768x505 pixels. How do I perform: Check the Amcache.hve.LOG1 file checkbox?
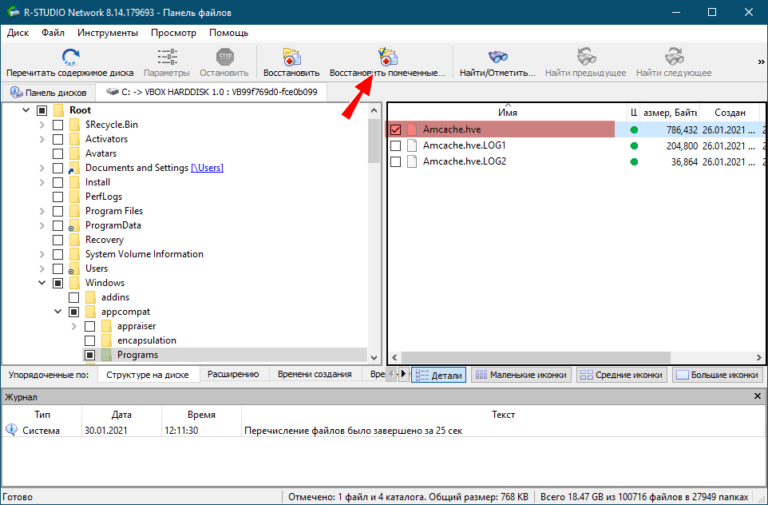(x=395, y=146)
